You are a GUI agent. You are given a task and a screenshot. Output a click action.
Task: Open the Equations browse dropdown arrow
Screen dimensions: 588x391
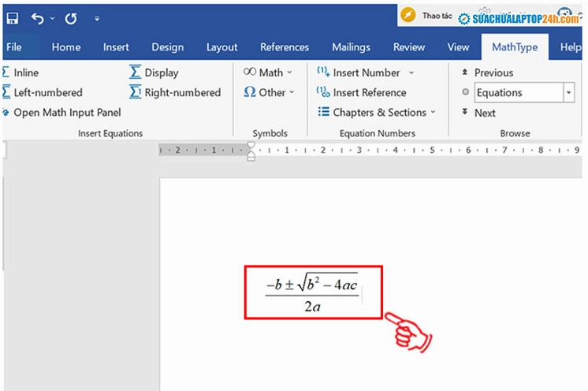tap(569, 92)
